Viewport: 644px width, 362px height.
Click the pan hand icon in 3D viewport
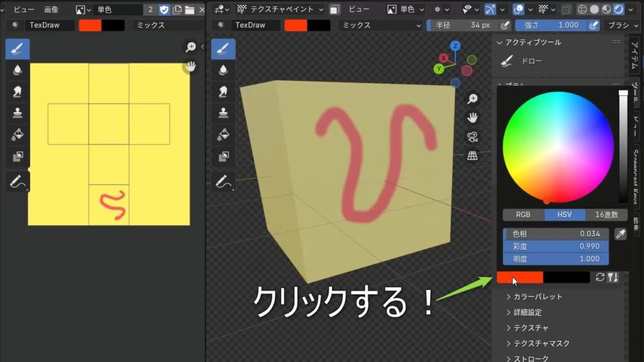(x=472, y=118)
